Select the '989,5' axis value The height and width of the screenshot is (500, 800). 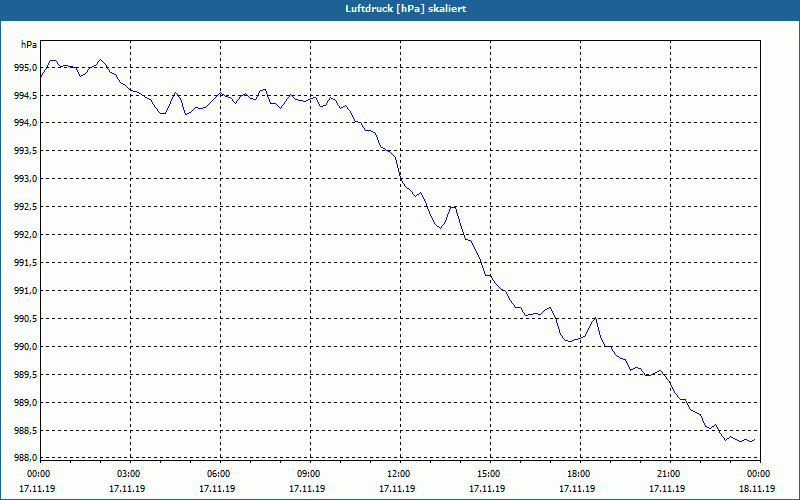point(25,375)
